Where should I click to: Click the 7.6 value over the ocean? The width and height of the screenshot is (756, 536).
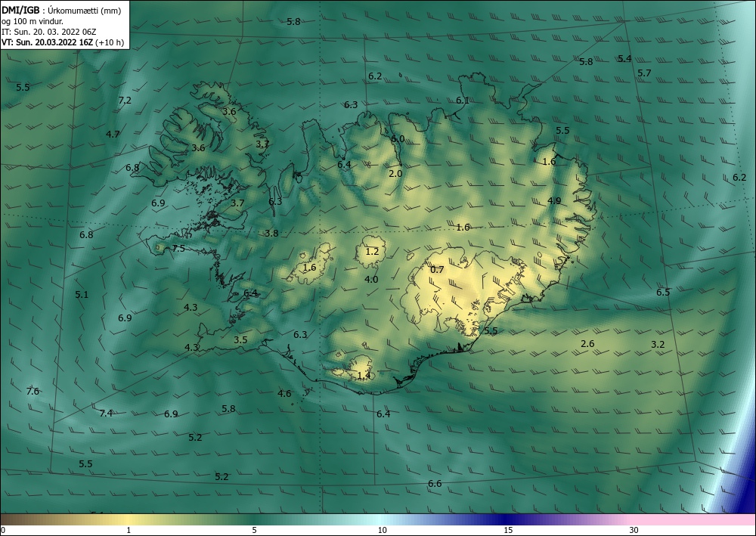point(33,391)
